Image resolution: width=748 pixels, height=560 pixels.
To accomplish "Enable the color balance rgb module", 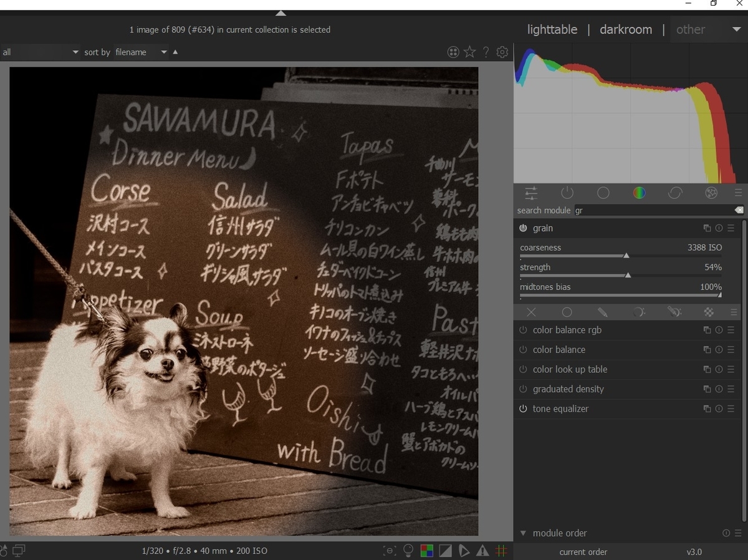I will (x=523, y=330).
